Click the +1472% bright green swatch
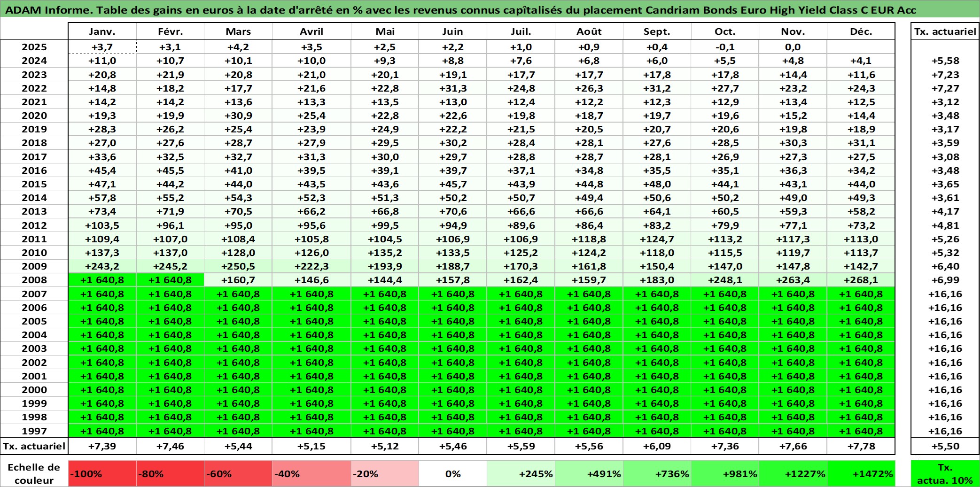The width and height of the screenshot is (980, 487). (x=861, y=473)
